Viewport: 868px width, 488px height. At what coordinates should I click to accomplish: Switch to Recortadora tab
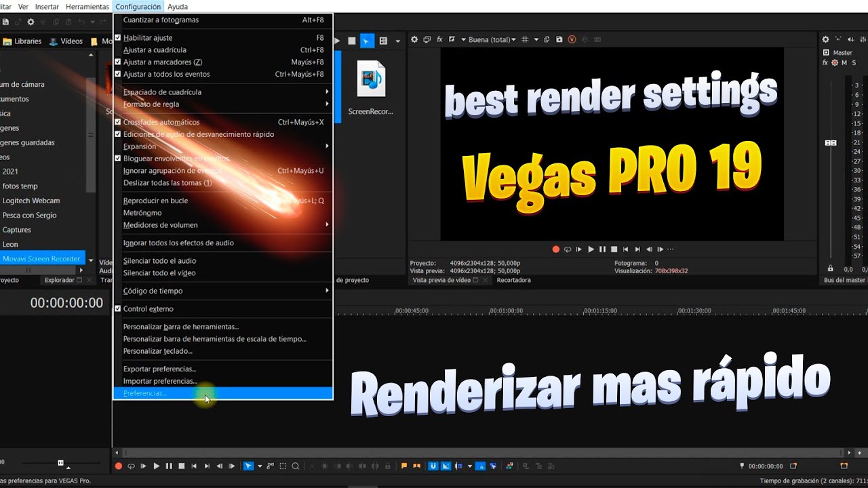pos(513,280)
